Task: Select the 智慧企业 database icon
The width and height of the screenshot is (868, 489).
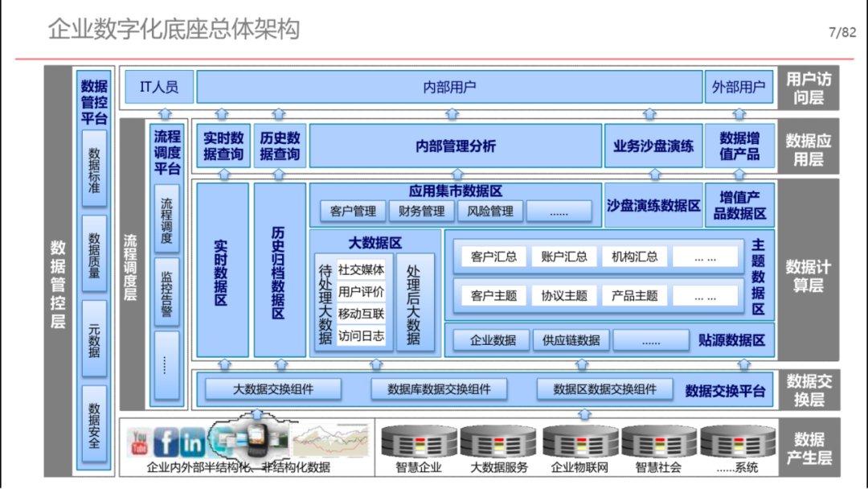Action: tap(419, 442)
